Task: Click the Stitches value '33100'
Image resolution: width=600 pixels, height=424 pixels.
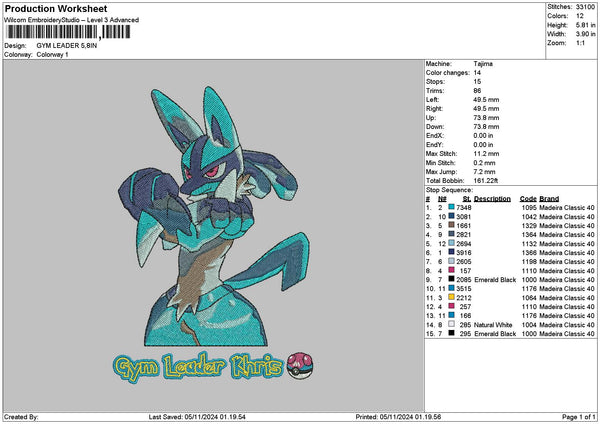Action: (585, 7)
